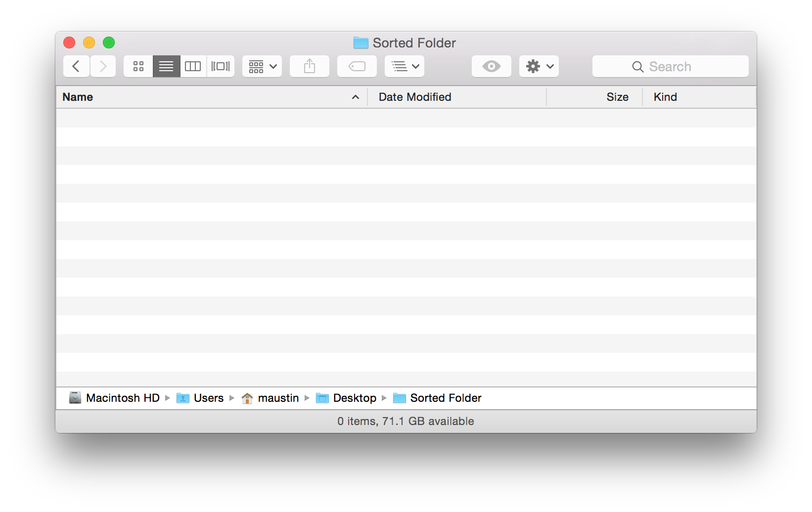812x512 pixels.
Task: Click the Macintosh HD drive icon
Action: click(75, 398)
